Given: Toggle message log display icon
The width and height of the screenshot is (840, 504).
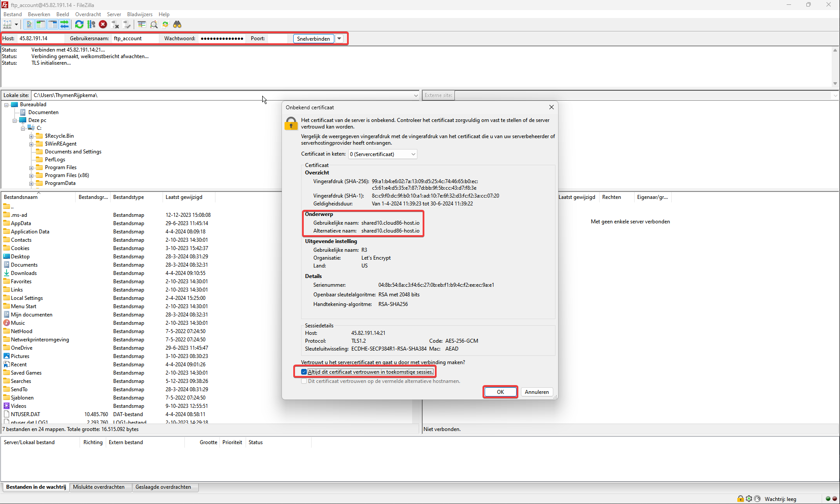Looking at the screenshot, I should click(29, 24).
